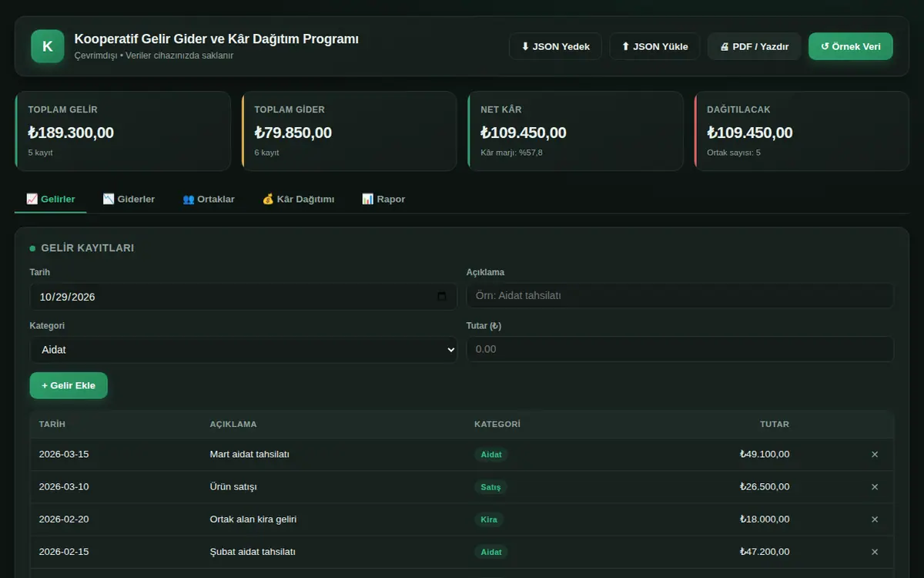Remove the Ürün satışı income record
924x578 pixels.
tap(875, 487)
